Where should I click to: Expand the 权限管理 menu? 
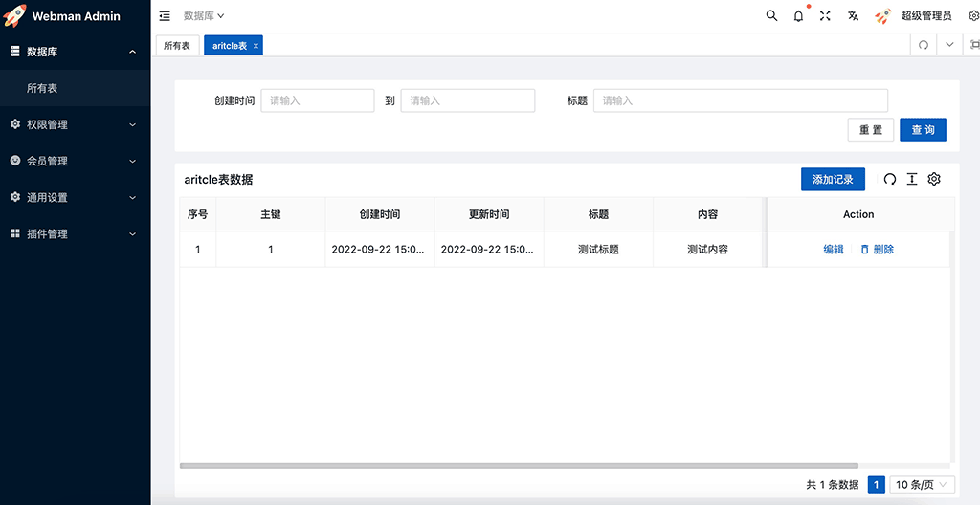click(x=132, y=125)
